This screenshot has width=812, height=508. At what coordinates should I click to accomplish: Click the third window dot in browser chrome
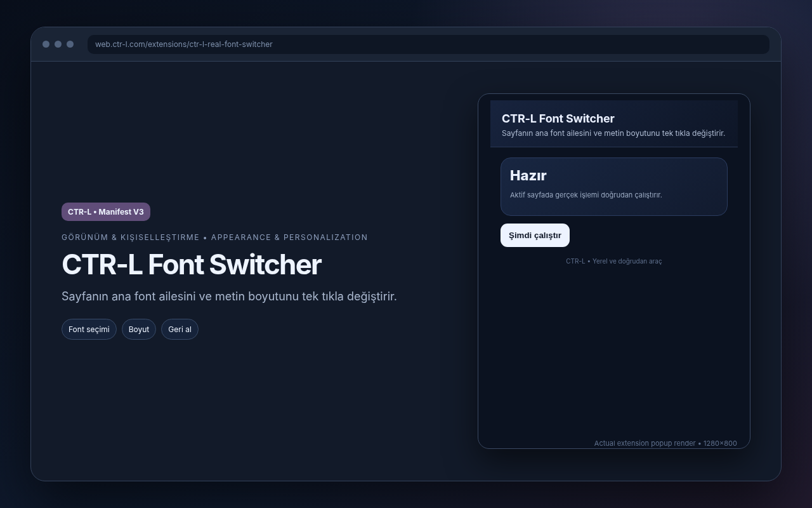click(x=70, y=44)
